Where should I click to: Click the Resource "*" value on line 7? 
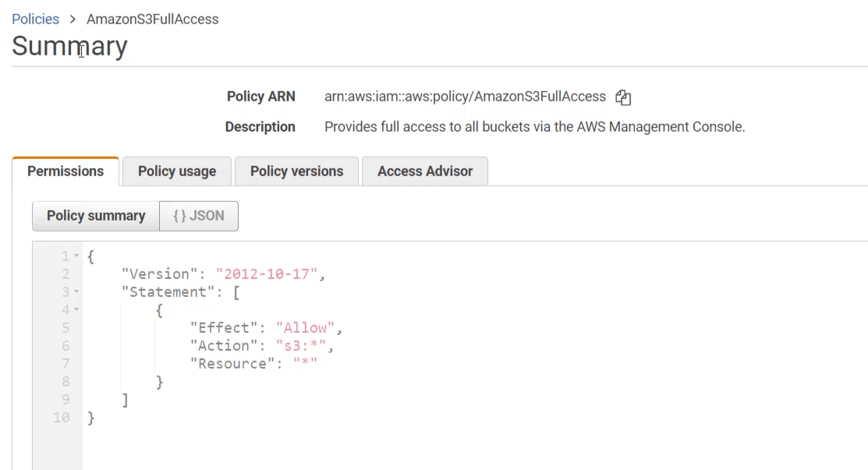(305, 363)
